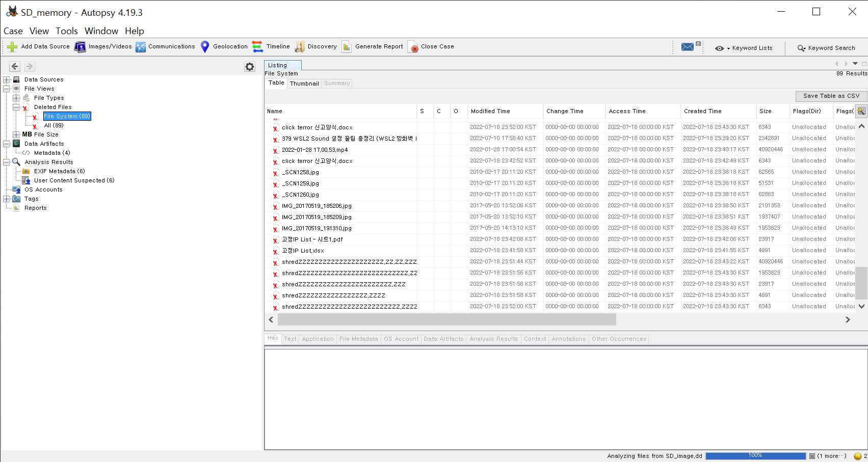Click Save Table as CSV button
Viewport: 868px width, 462px height.
click(x=831, y=96)
